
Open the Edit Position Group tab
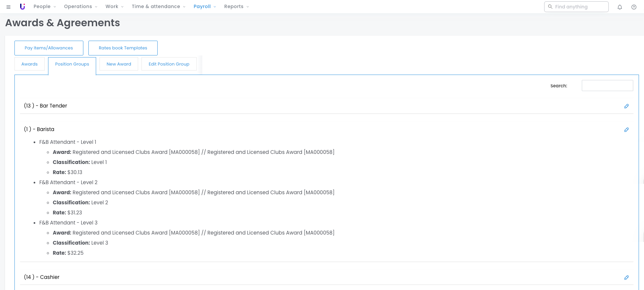(169, 64)
